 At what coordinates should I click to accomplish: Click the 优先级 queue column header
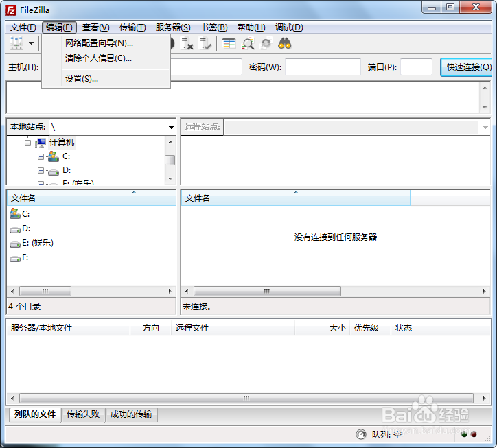(370, 328)
